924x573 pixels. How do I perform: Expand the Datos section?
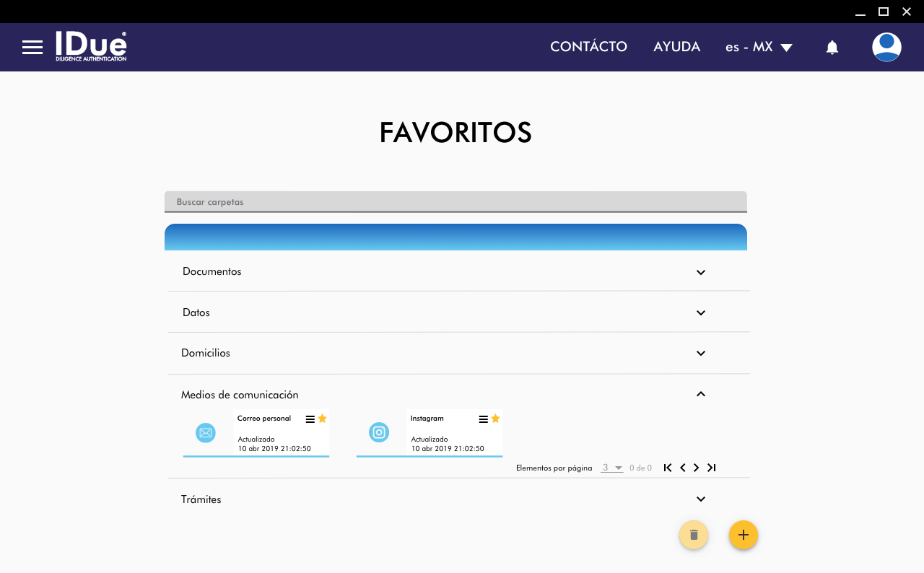click(700, 312)
